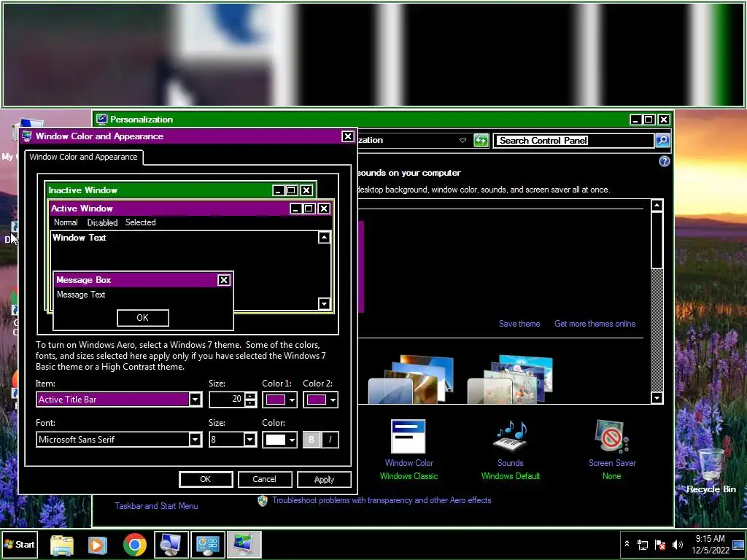Launch Windows Media Player from taskbar

point(98,545)
